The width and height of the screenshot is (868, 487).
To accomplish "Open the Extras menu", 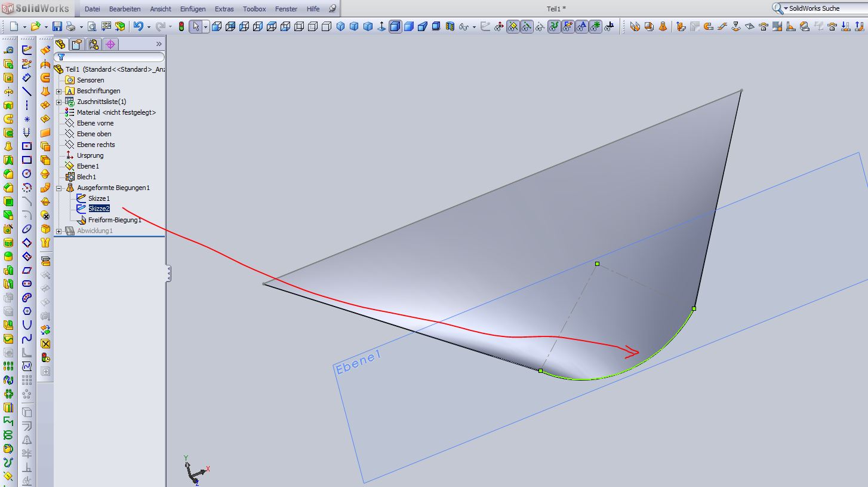I will pyautogui.click(x=224, y=9).
